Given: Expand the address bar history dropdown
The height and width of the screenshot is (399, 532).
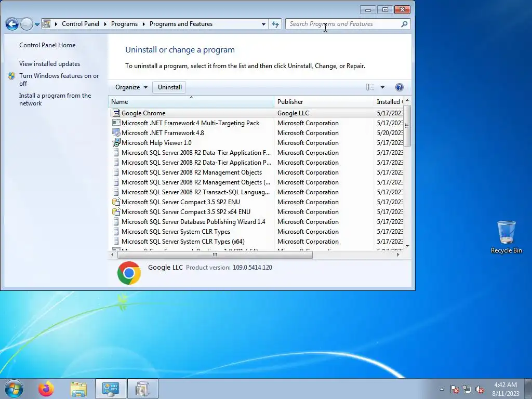Looking at the screenshot, I should pos(263,24).
